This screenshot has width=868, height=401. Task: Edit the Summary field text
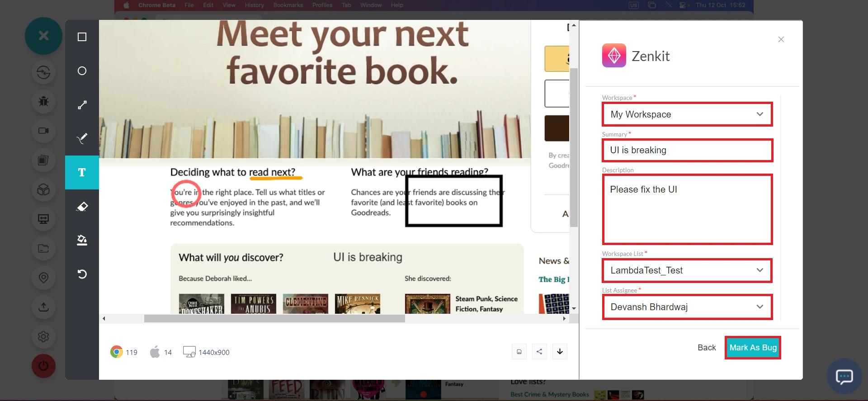pos(687,150)
